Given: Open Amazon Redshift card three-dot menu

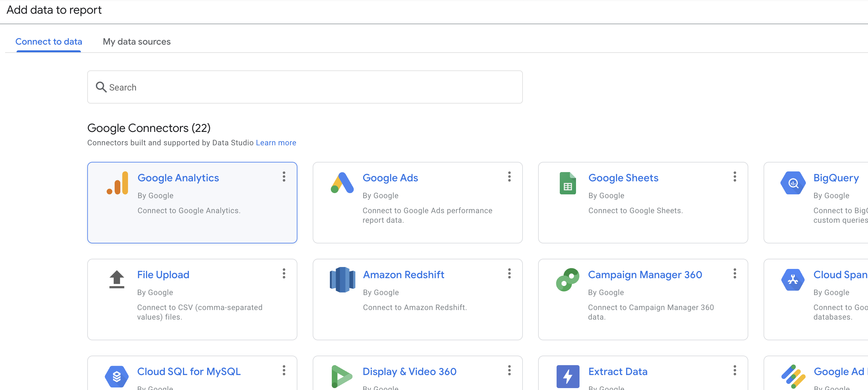Looking at the screenshot, I should click(509, 273).
